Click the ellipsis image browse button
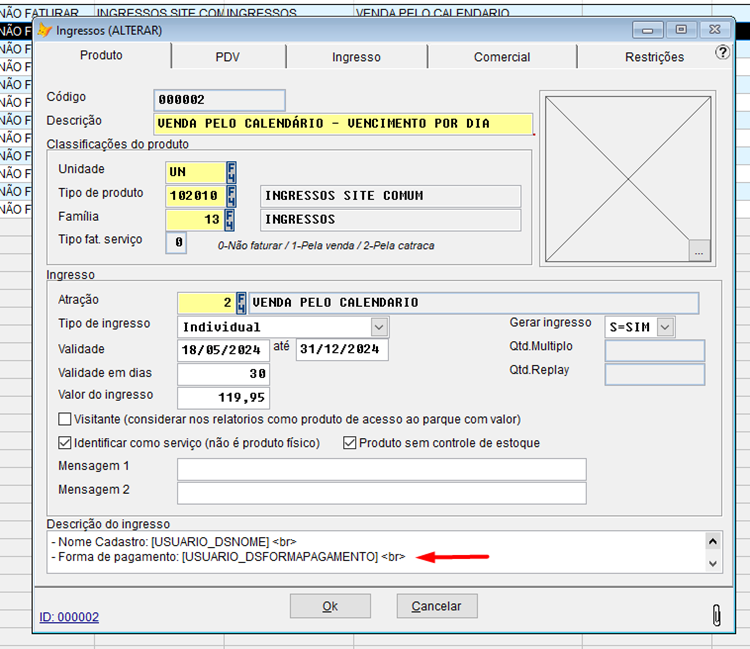This screenshot has width=750, height=649. 699,253
